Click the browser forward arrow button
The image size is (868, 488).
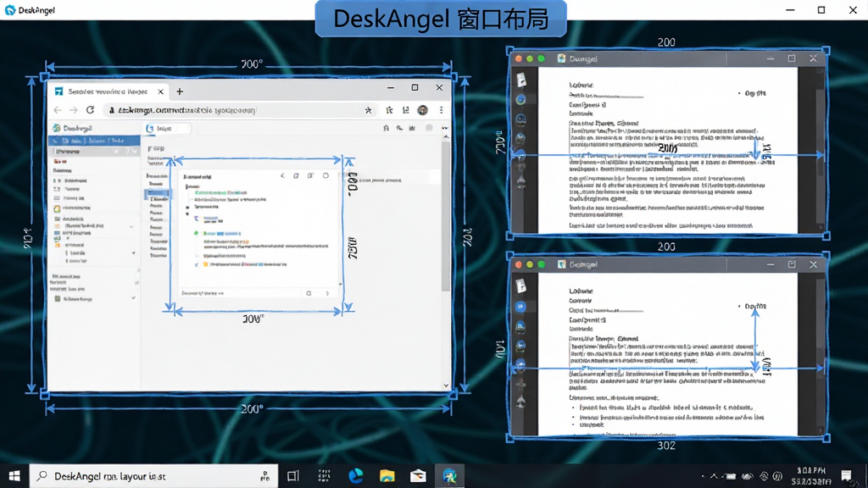(x=74, y=110)
